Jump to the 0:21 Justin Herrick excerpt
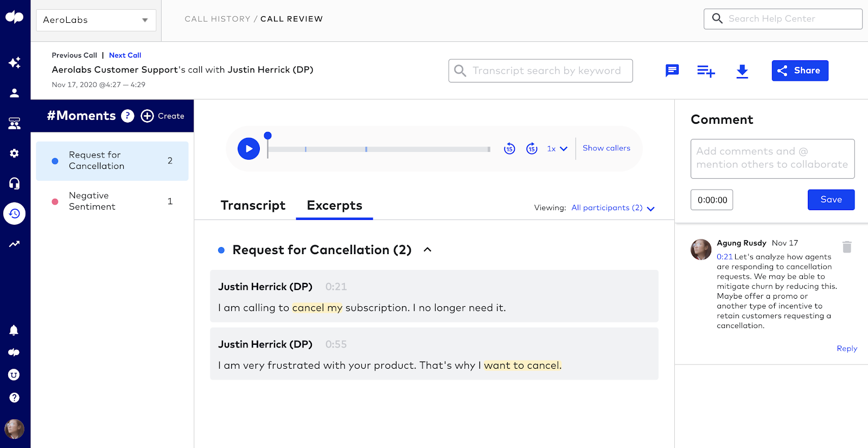 pos(434,296)
